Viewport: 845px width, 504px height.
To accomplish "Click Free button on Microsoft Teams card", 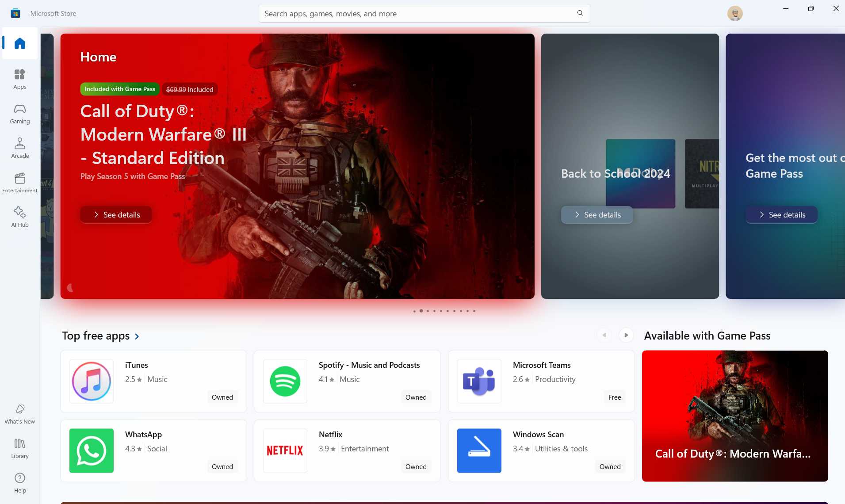I will pyautogui.click(x=615, y=397).
